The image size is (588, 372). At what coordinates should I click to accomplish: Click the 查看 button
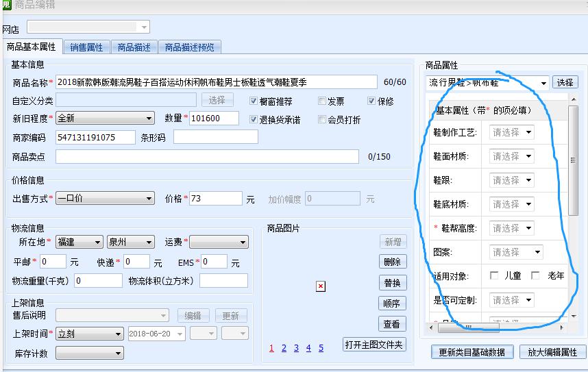pyautogui.click(x=392, y=324)
